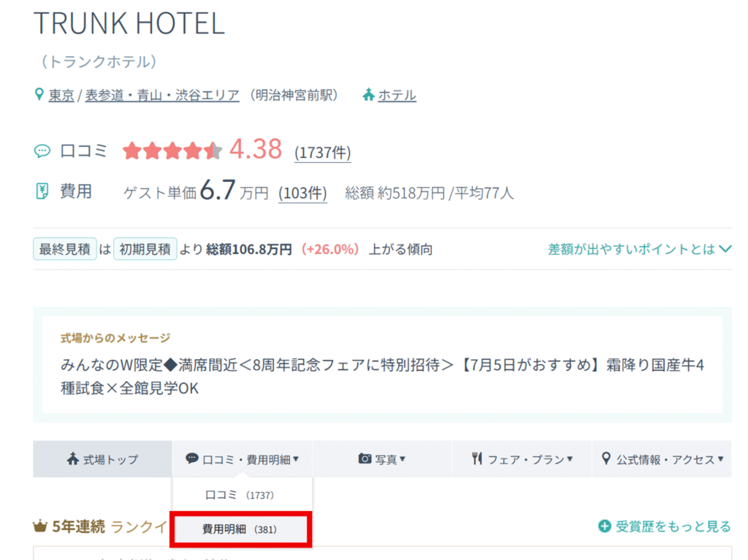The image size is (748, 560).
Task: Choose 費用明細 (381) from the dropdown menu
Action: 240,529
